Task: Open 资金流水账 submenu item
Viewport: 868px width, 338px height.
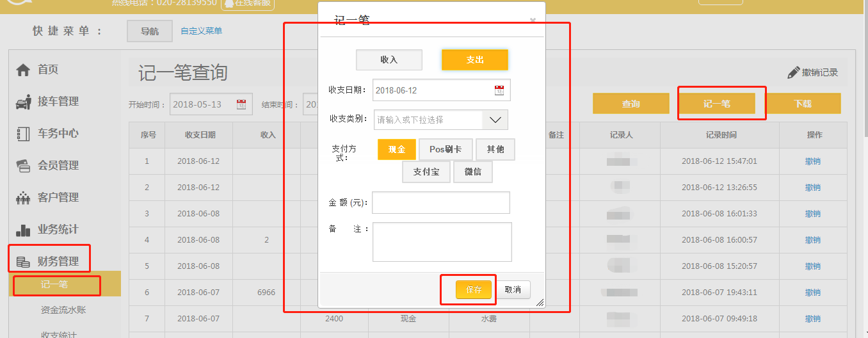Action: click(63, 310)
